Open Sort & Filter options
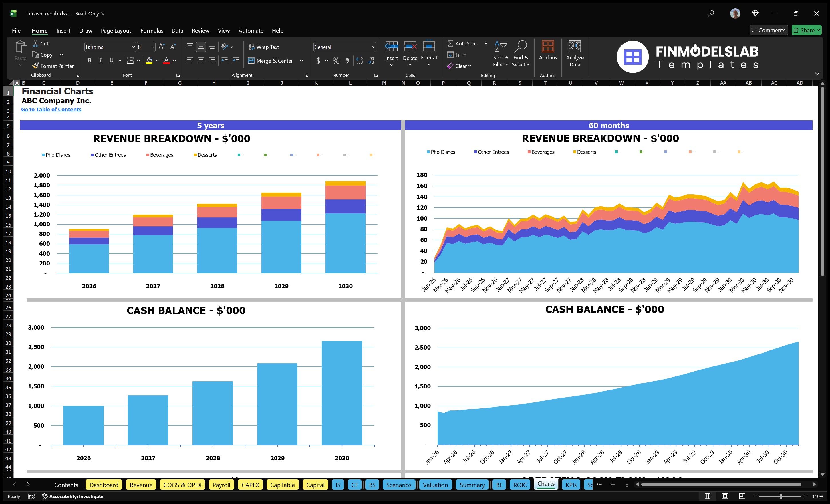The image size is (830, 504). (x=501, y=54)
